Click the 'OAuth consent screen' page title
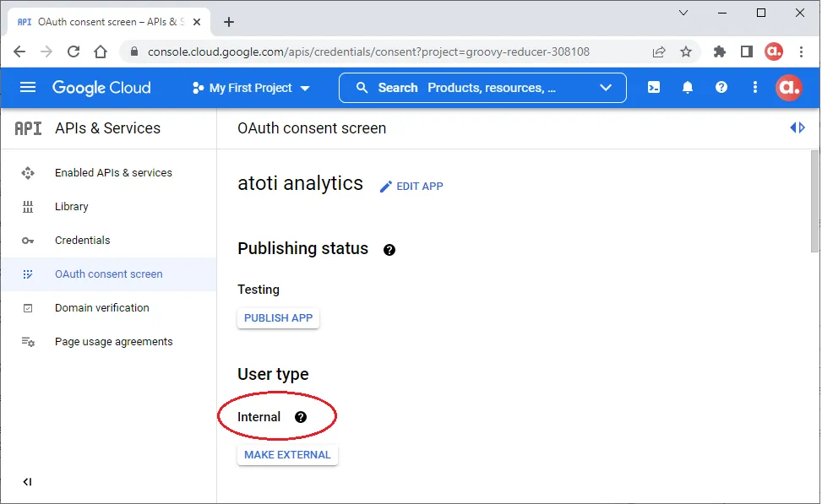Image resolution: width=822 pixels, height=504 pixels. coord(312,128)
